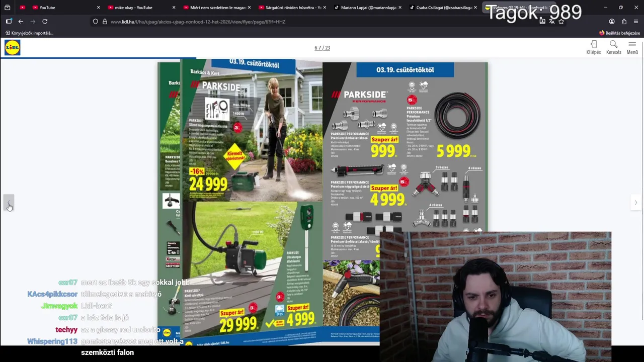Image resolution: width=644 pixels, height=362 pixels.
Task: Open the Lidl Menü hamburger
Action: 632,48
